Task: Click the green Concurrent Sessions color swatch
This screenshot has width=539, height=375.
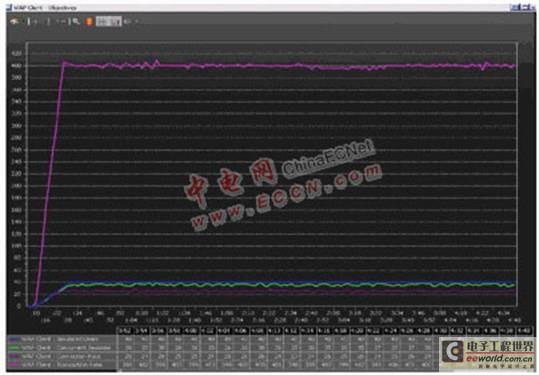Action: pyautogui.click(x=14, y=348)
